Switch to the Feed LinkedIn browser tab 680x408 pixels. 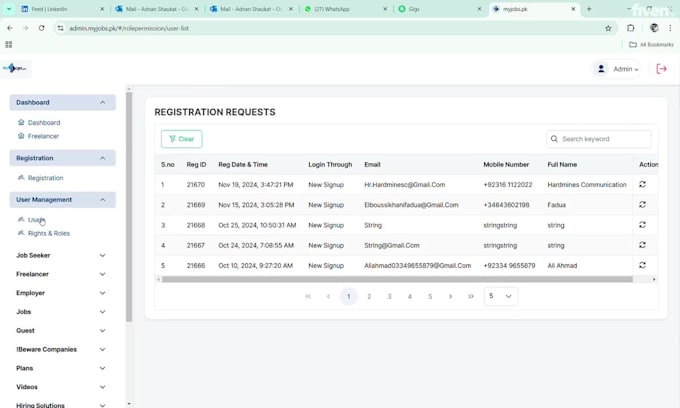(x=63, y=9)
